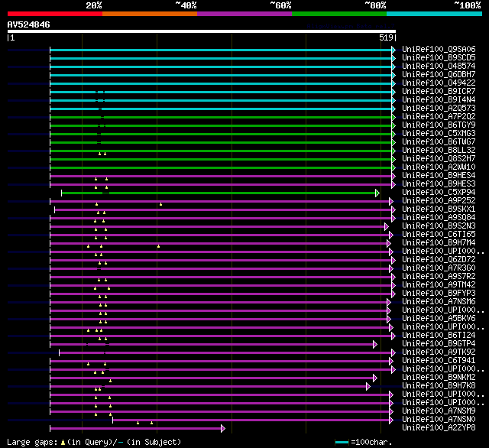This screenshot has height=448, width=489.
Task: Select the UniRef100_B9H7K8 label
Action: [x=439, y=386]
